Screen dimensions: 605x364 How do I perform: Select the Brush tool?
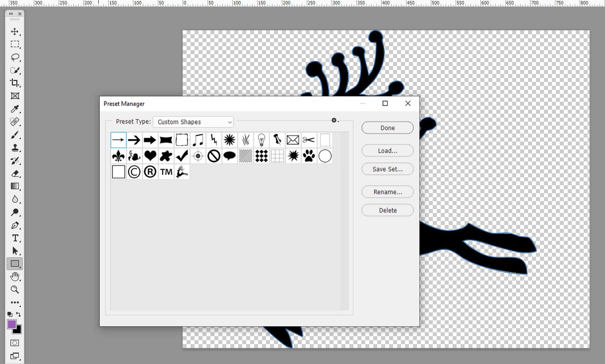click(15, 135)
